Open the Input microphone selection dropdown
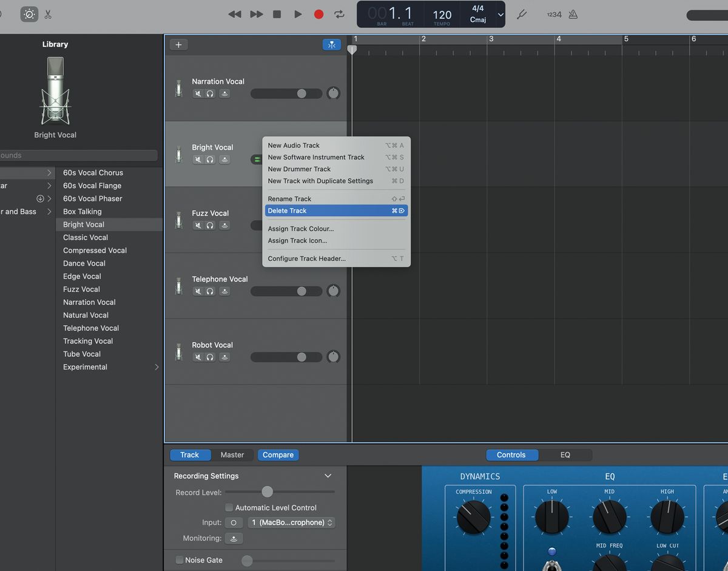The height and width of the screenshot is (571, 728). pos(291,522)
